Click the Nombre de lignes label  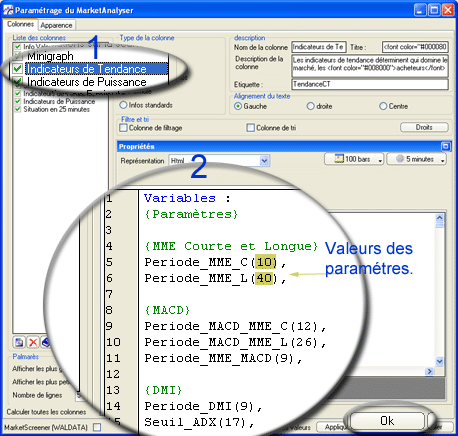37,395
